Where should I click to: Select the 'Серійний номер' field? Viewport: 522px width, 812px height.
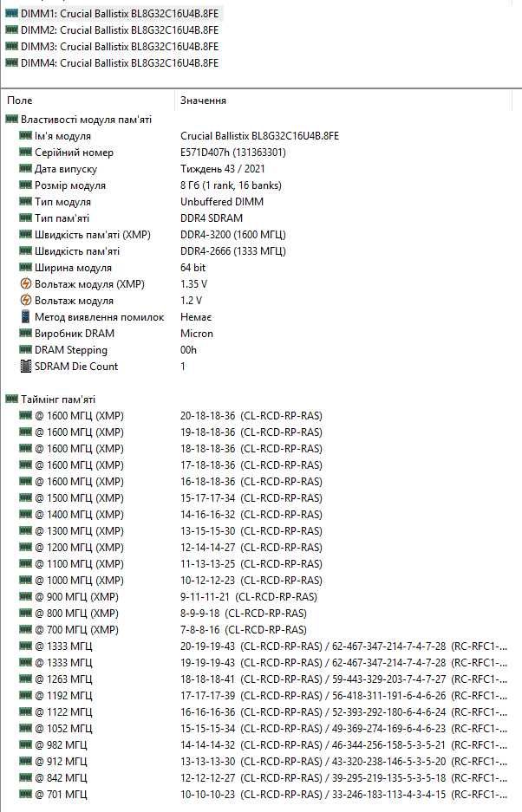tap(74, 153)
